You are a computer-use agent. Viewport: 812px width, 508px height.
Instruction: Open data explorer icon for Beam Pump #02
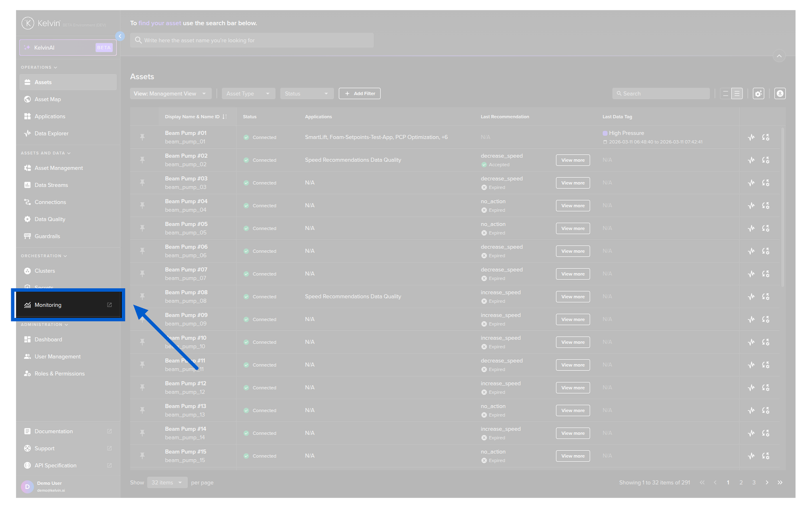[751, 160]
